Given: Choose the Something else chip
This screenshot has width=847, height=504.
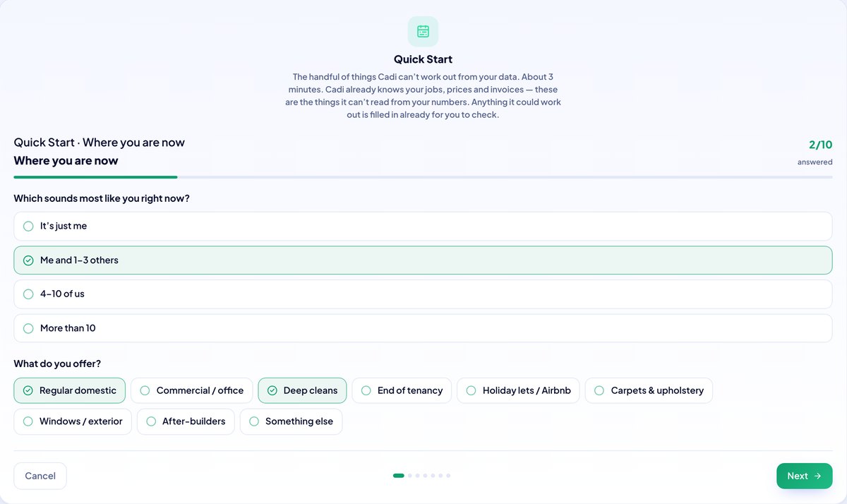Looking at the screenshot, I should pos(291,421).
